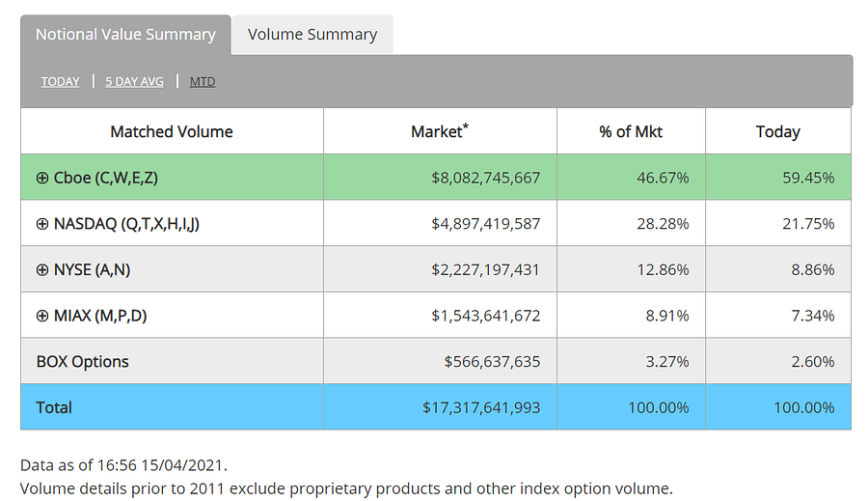The image size is (868, 501).
Task: Click BOX Options market share 3.27%
Action: pos(667,362)
